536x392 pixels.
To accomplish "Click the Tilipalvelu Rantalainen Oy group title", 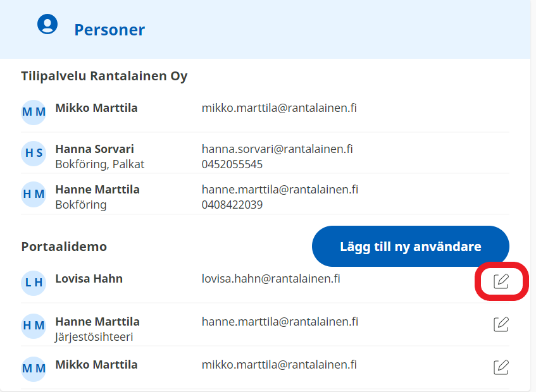I will click(104, 77).
